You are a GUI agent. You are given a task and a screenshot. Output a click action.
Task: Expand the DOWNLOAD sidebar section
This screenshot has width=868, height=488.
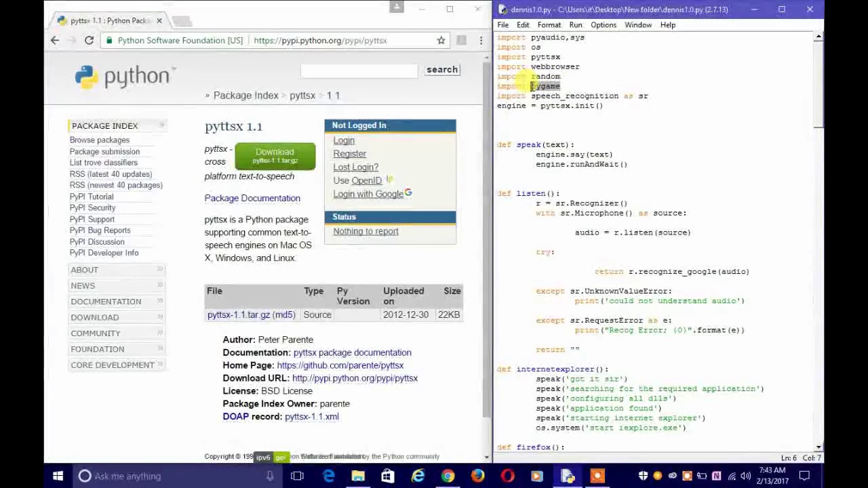tap(116, 317)
